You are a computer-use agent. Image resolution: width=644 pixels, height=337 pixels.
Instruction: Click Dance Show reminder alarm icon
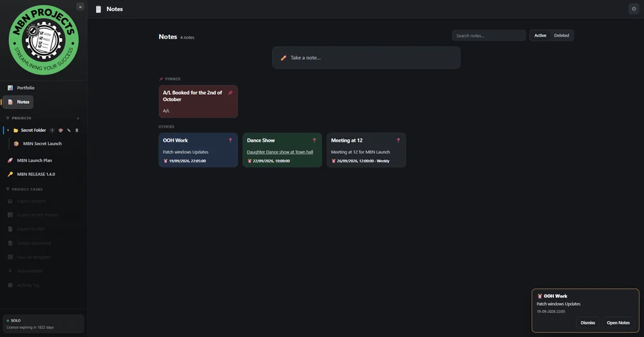249,161
